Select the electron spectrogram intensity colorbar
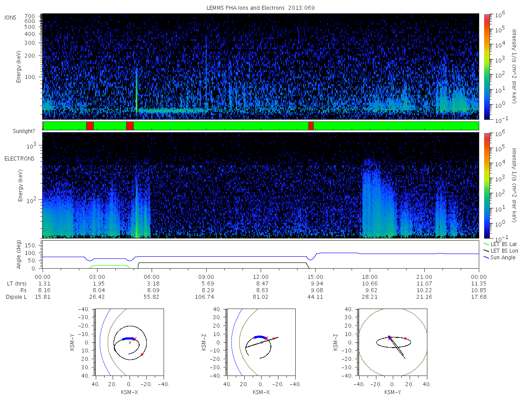Viewport: 532px width, 399px height. click(x=486, y=185)
